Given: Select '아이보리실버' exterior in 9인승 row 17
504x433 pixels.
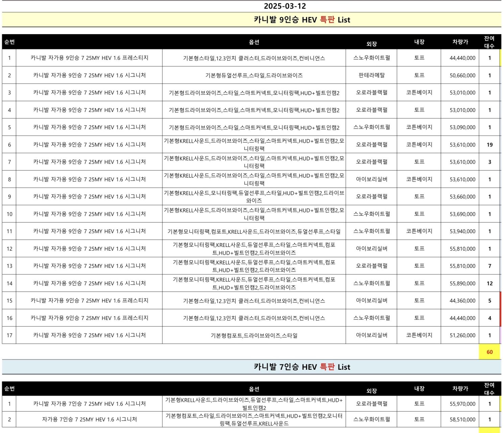Looking at the screenshot, I should [x=371, y=335].
